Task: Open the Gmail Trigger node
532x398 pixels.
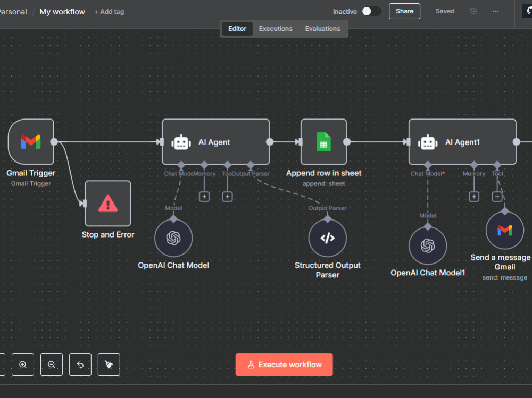Action: point(31,142)
